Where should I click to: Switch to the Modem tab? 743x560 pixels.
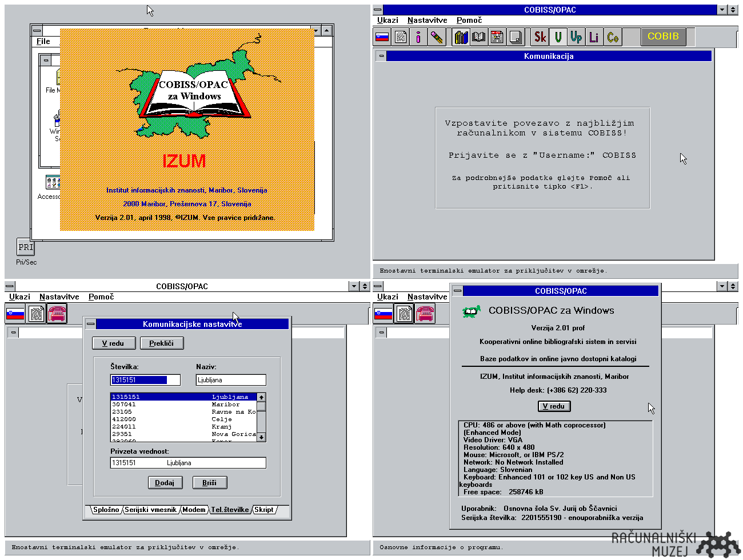194,510
